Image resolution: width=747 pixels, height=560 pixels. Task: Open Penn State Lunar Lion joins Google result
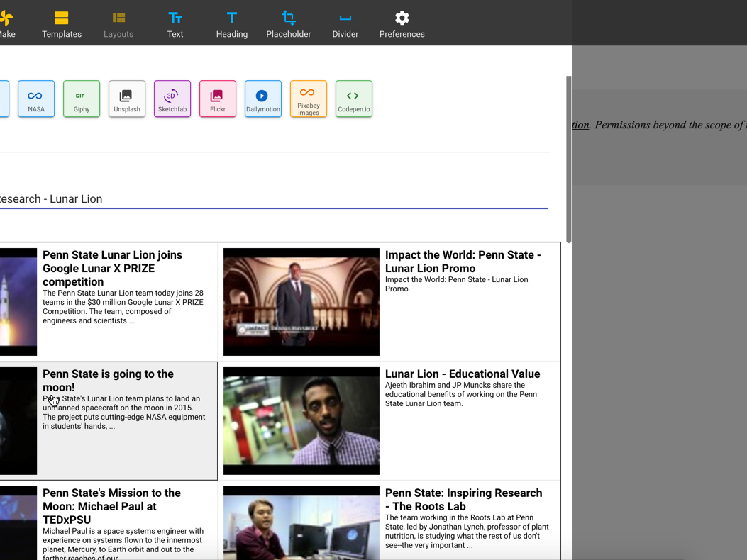pyautogui.click(x=108, y=301)
